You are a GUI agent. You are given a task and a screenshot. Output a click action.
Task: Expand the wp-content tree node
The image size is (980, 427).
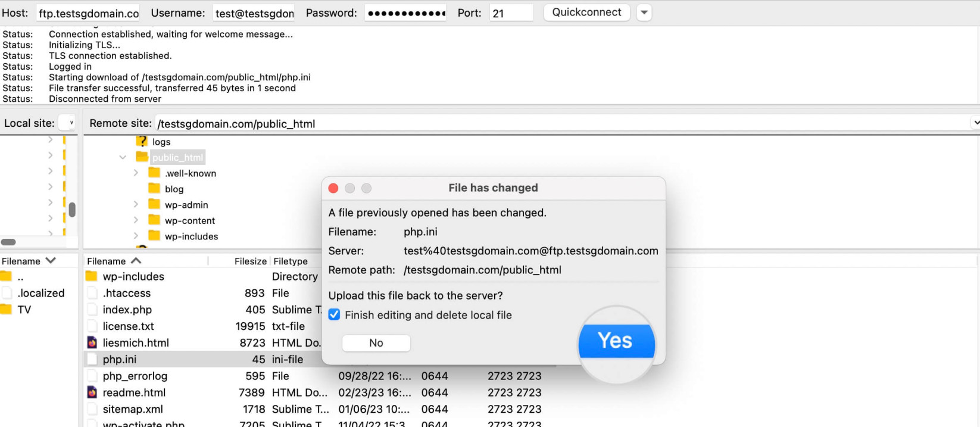136,220
